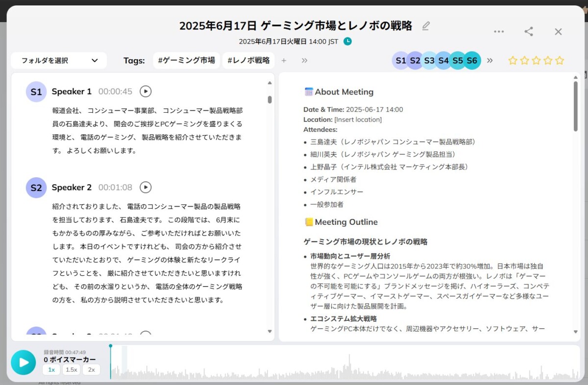
Task: Click the transcript panel scrollbar thumb
Action: click(x=269, y=99)
